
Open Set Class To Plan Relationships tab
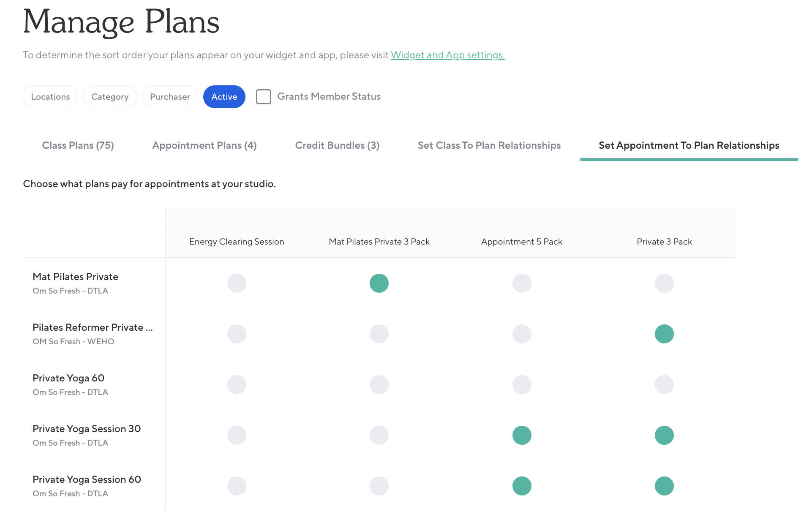coord(489,145)
